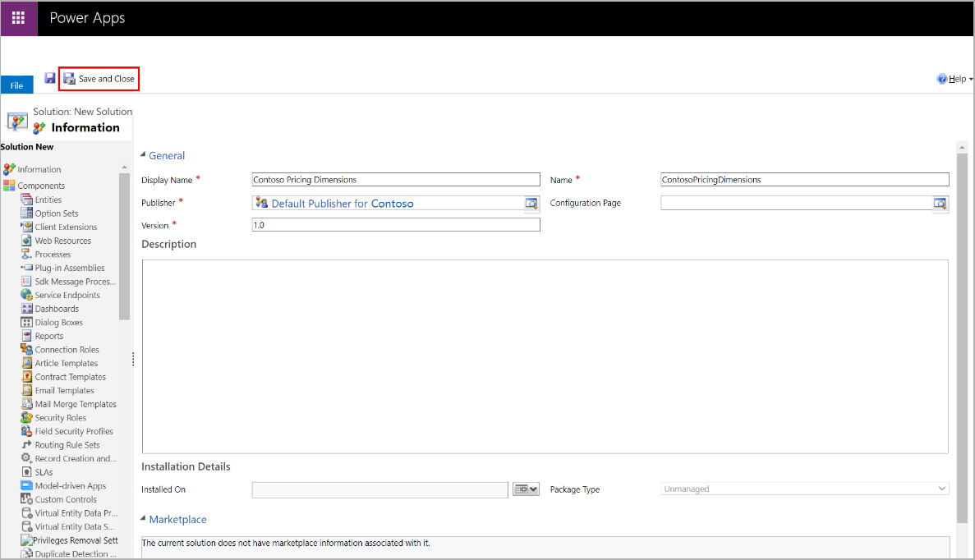
Task: Click the Display Name input field
Action: [396, 180]
